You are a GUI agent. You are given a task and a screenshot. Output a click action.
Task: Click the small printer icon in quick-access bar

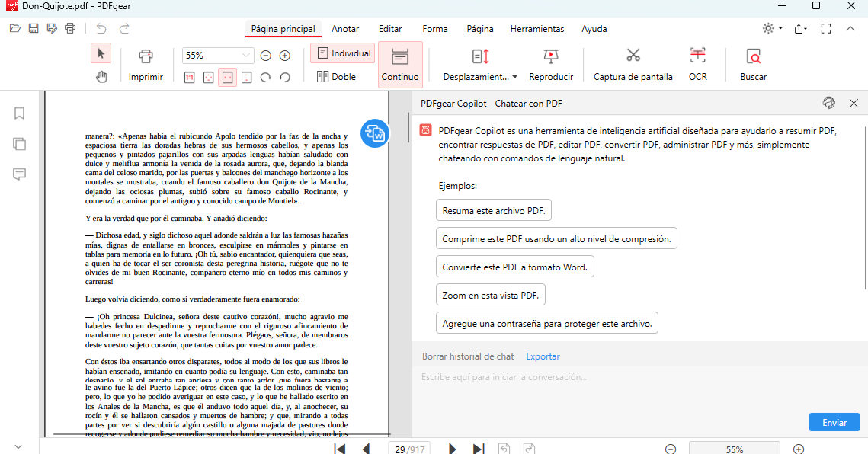point(70,28)
